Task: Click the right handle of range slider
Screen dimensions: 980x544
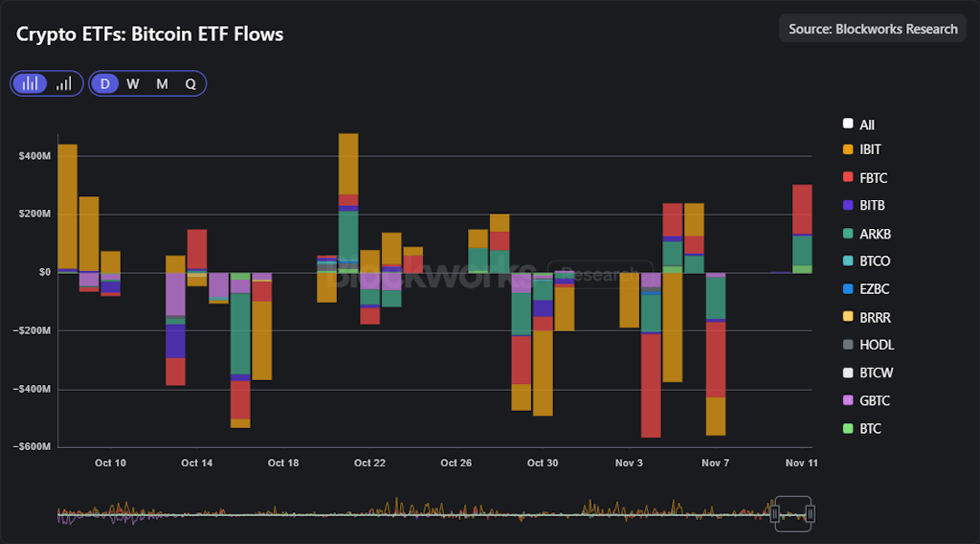Action: [x=810, y=514]
